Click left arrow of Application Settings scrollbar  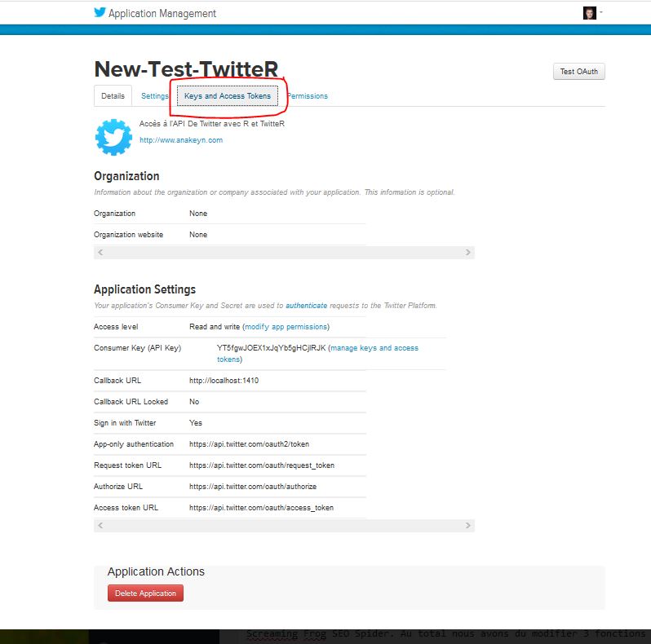point(100,525)
